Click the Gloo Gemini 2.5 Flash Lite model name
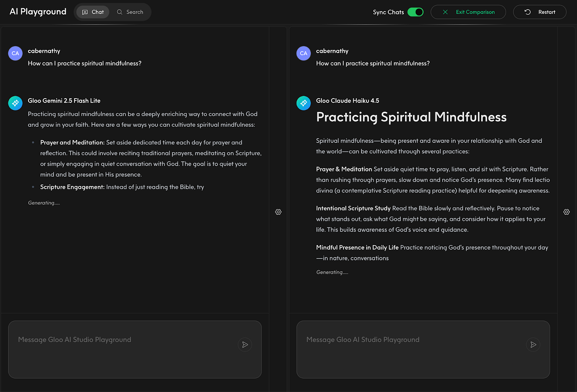Screen dimensions: 577x392 coord(64,101)
